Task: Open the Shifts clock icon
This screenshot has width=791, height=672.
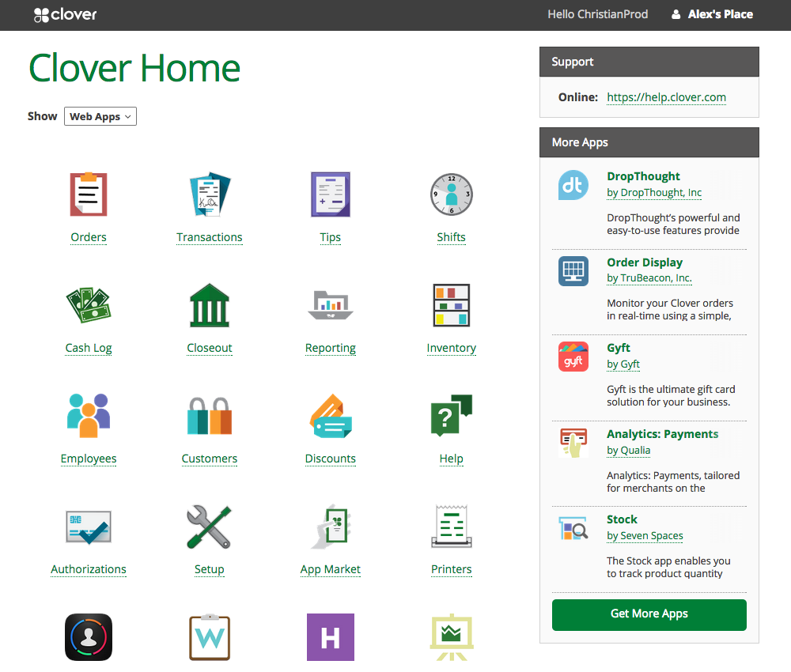Action: pyautogui.click(x=451, y=194)
